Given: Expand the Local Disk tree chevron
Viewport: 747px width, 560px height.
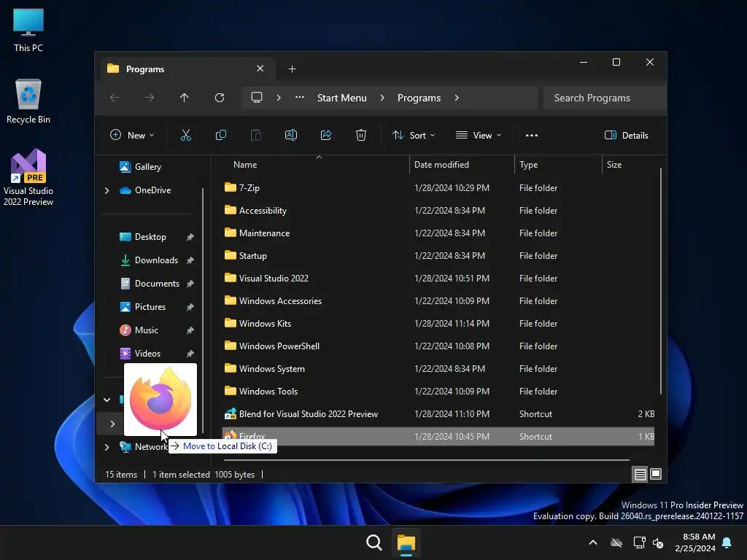Looking at the screenshot, I should pyautogui.click(x=112, y=424).
